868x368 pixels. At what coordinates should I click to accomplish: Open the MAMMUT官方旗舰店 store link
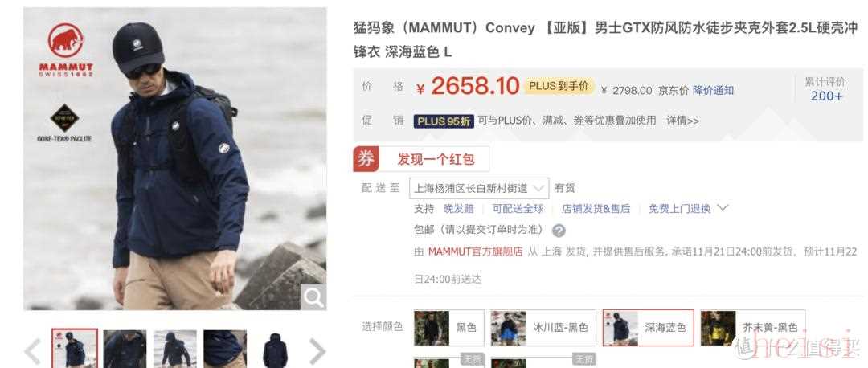point(475,251)
